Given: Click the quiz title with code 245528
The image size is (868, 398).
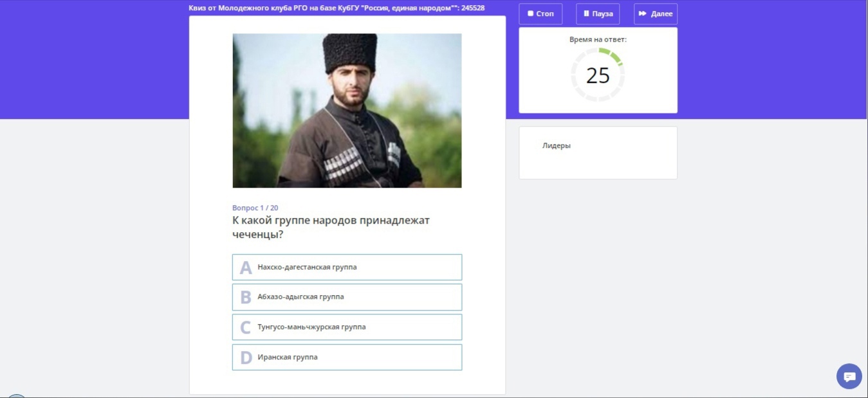Looking at the screenshot, I should click(337, 8).
